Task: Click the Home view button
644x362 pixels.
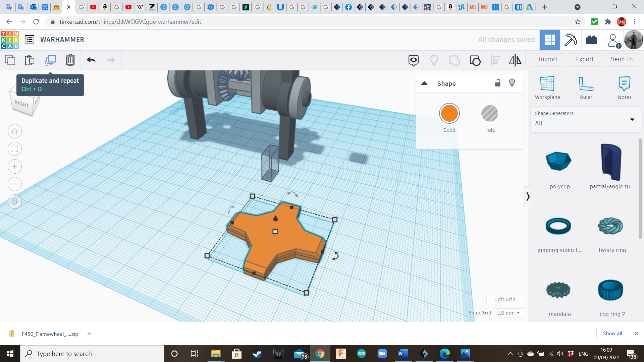Action: click(15, 131)
